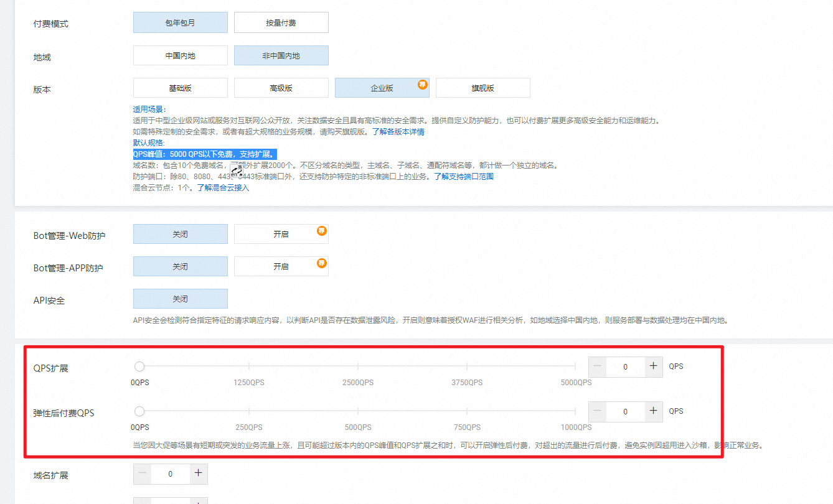Decrease QPS扩展 value with minus
The width and height of the screenshot is (833, 504).
pyautogui.click(x=598, y=366)
